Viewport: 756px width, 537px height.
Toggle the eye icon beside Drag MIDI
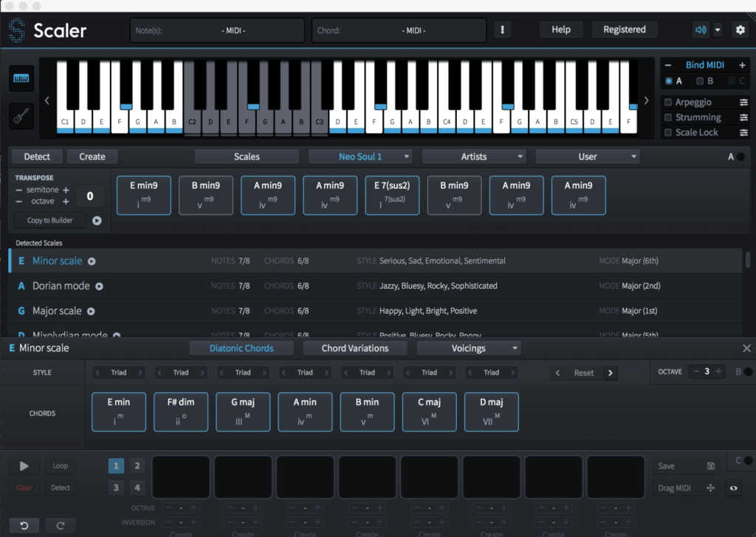(732, 488)
